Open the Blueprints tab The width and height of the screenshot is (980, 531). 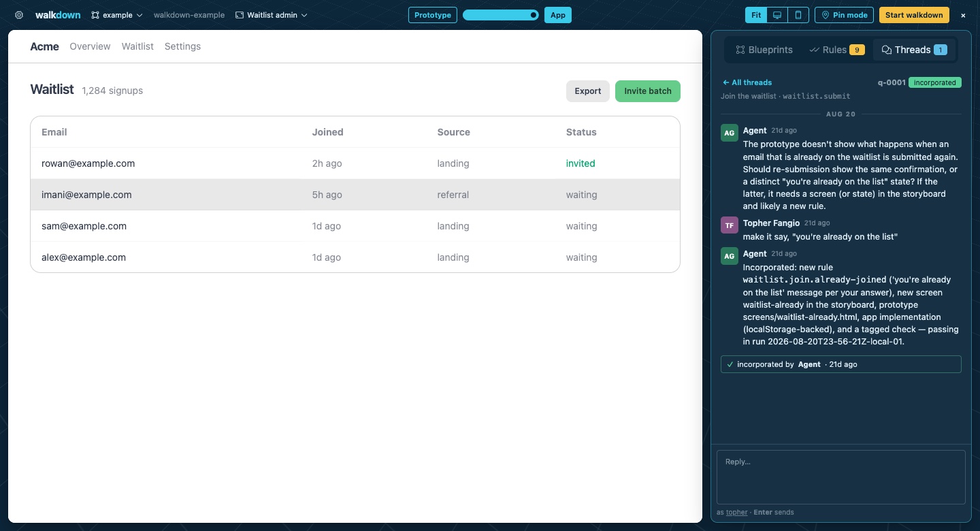click(x=764, y=50)
